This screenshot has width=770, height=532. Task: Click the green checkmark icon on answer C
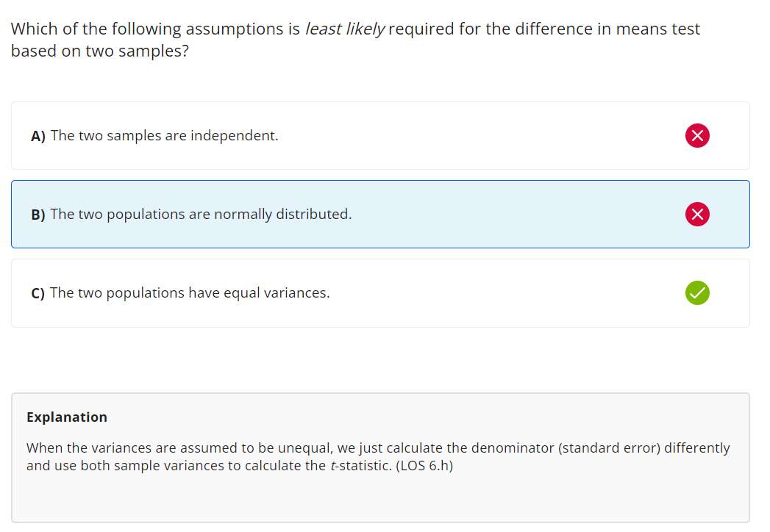pos(697,293)
